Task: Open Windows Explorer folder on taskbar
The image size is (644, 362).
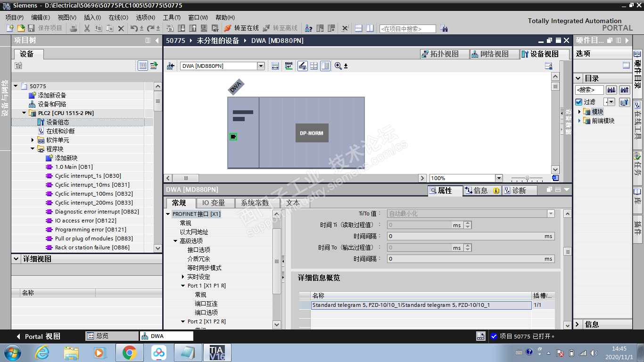Action: point(71,352)
